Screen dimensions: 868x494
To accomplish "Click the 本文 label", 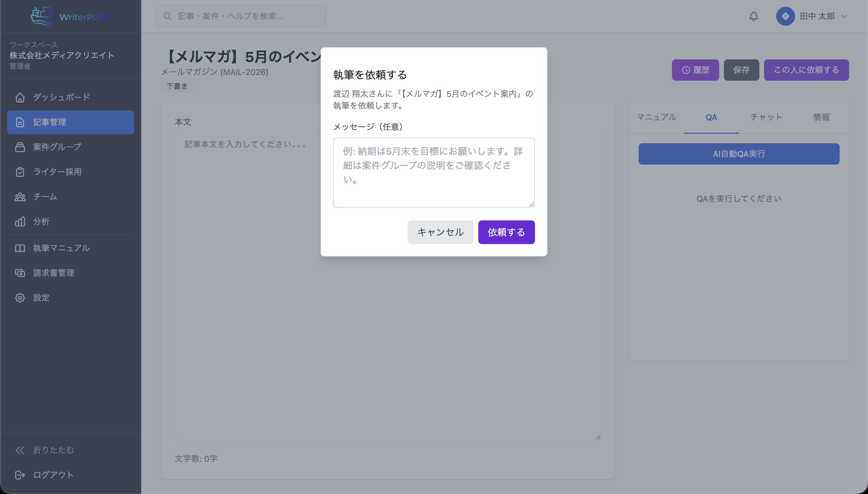I will click(183, 122).
